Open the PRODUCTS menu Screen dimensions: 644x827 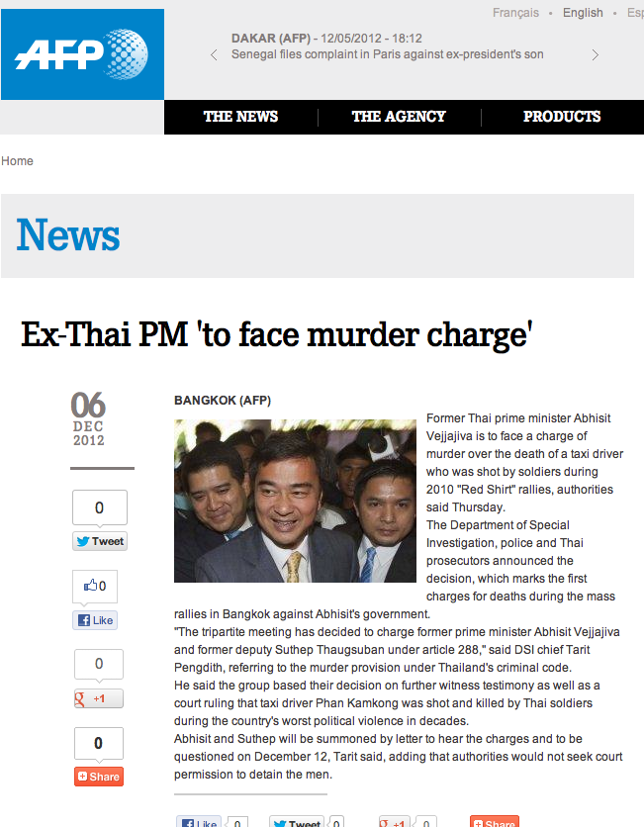562,117
